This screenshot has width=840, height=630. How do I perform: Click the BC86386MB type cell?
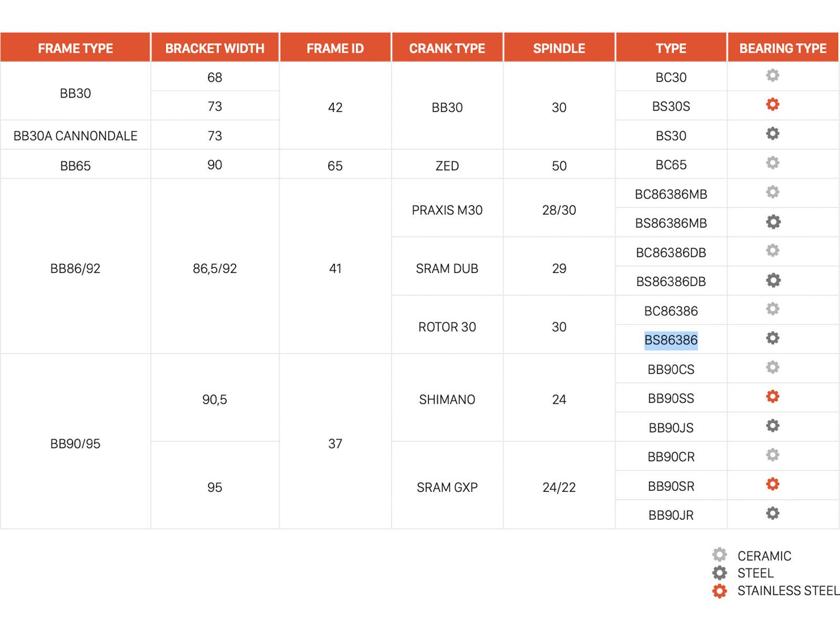(x=671, y=194)
